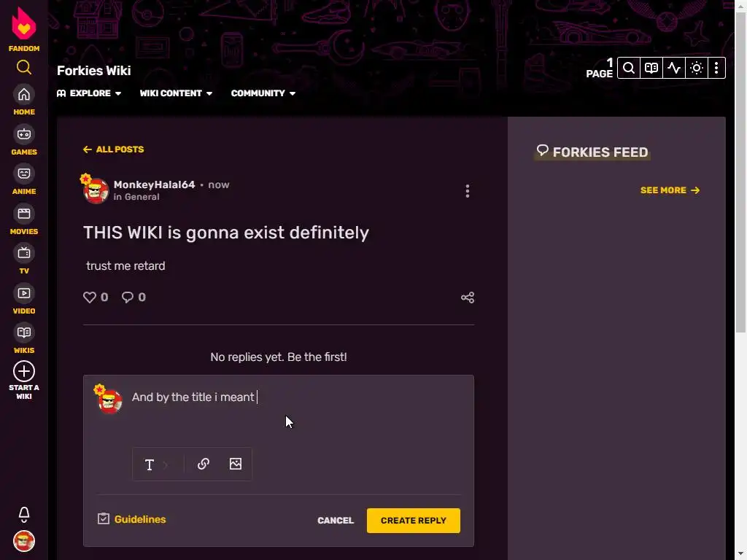Expand the Community dropdown menu
Viewport: 747px width, 560px height.
tap(263, 93)
